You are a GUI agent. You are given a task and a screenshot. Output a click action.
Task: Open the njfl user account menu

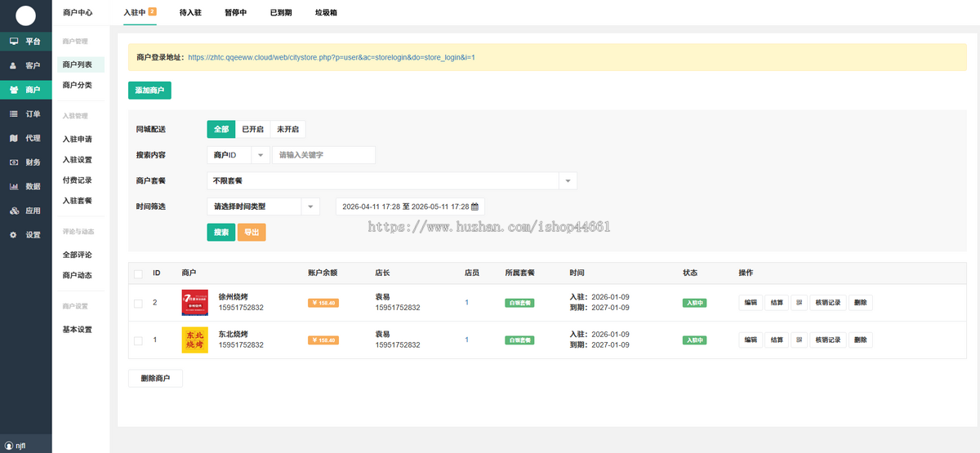pos(15,446)
